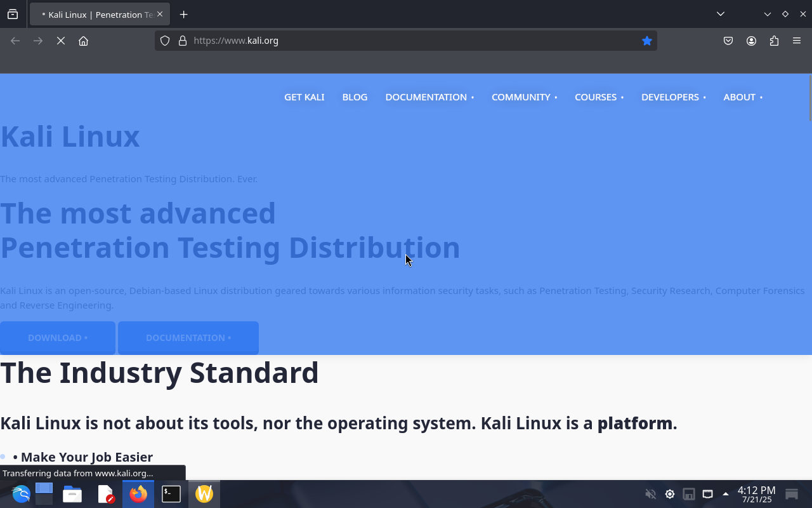Open Firefox hamburger application menu
The image size is (812, 508).
[x=797, y=41]
